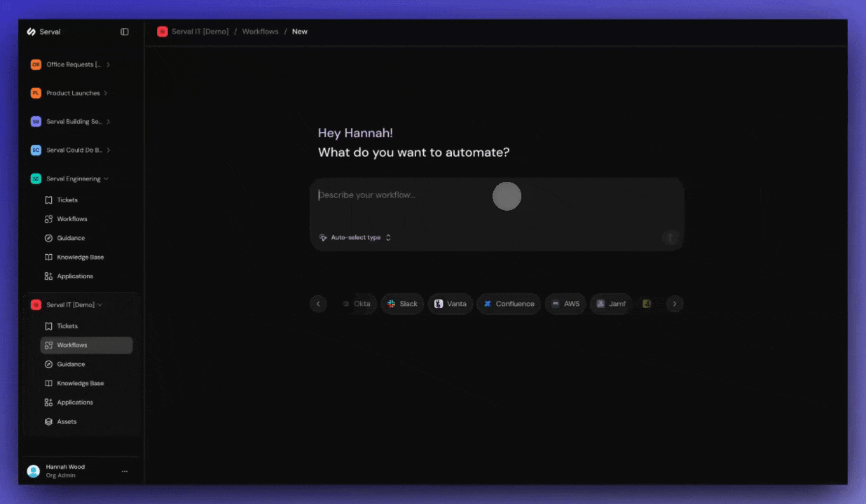Open the user options ellipsis menu

tap(125, 471)
